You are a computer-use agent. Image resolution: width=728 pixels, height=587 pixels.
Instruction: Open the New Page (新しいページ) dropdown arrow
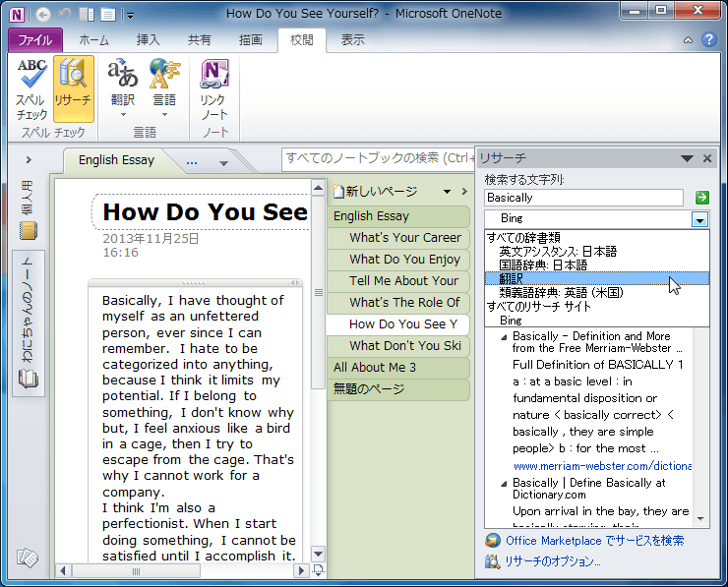447,192
